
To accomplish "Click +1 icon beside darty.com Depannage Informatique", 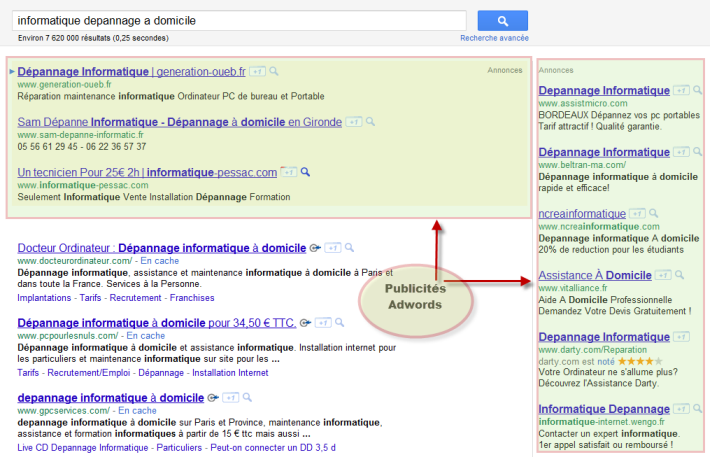I will point(681,337).
